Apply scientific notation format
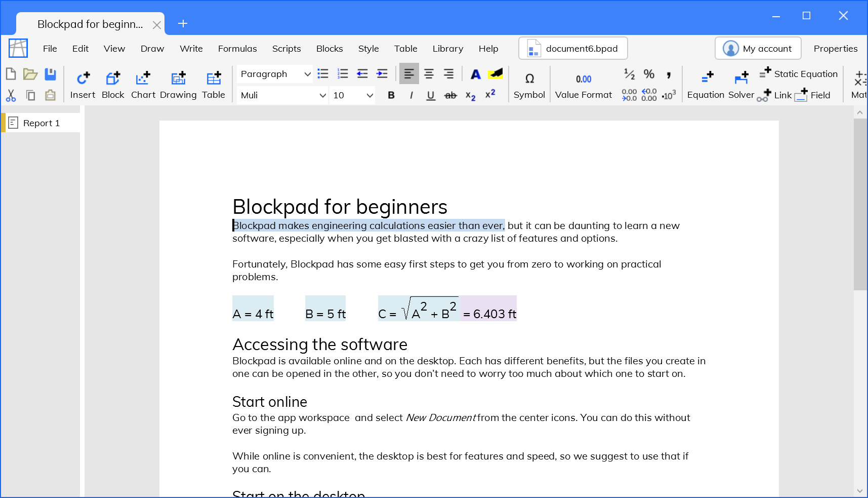Screen dimensions: 868x498 tap(669, 95)
